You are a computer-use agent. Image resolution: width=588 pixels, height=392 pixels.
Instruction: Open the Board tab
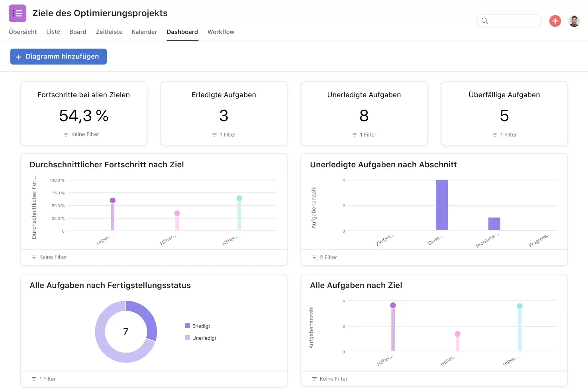click(78, 32)
